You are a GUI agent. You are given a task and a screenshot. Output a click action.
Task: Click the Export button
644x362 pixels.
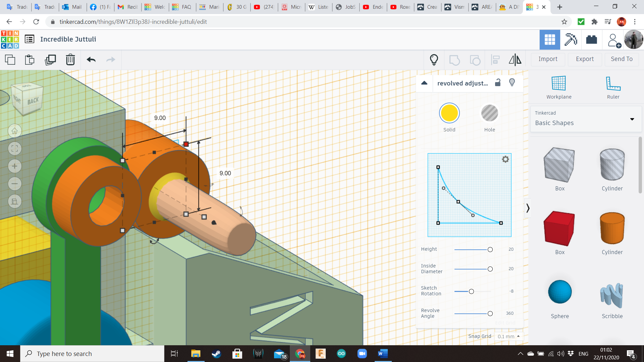(x=585, y=59)
